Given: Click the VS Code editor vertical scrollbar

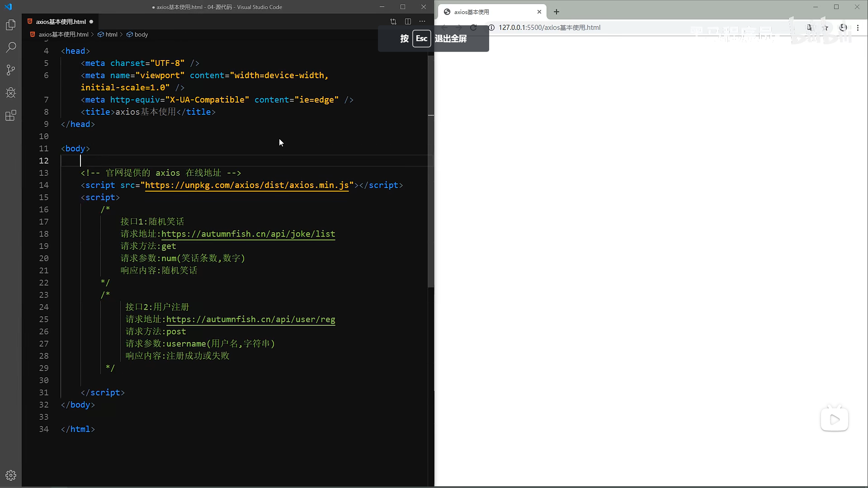Looking at the screenshot, I should tap(431, 172).
